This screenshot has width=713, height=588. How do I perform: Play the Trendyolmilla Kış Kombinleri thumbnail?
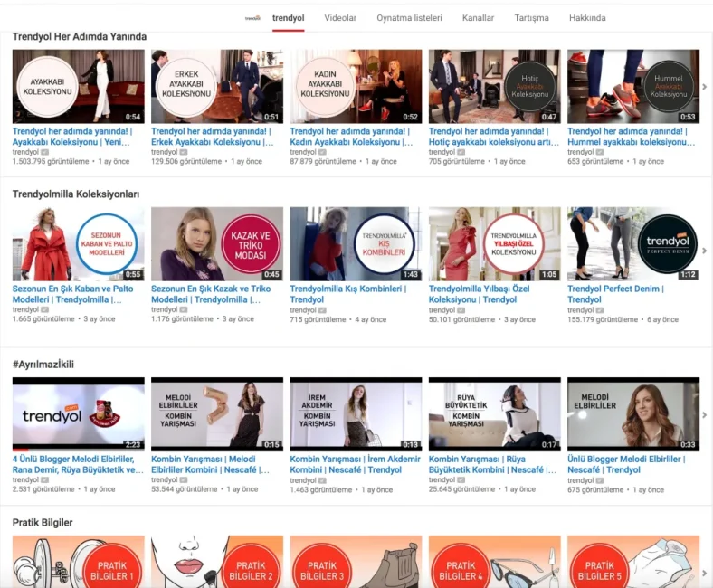pyautogui.click(x=356, y=244)
